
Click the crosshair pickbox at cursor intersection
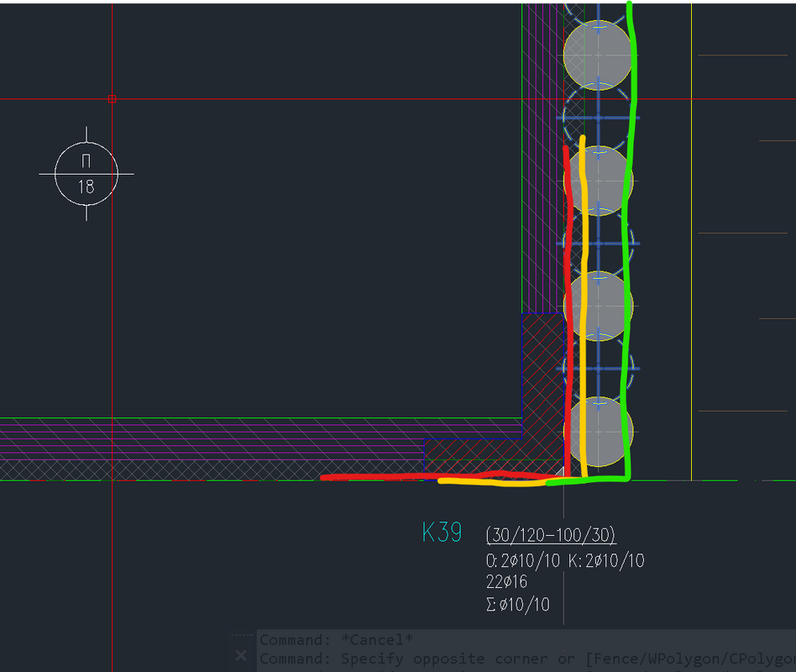[x=112, y=99]
